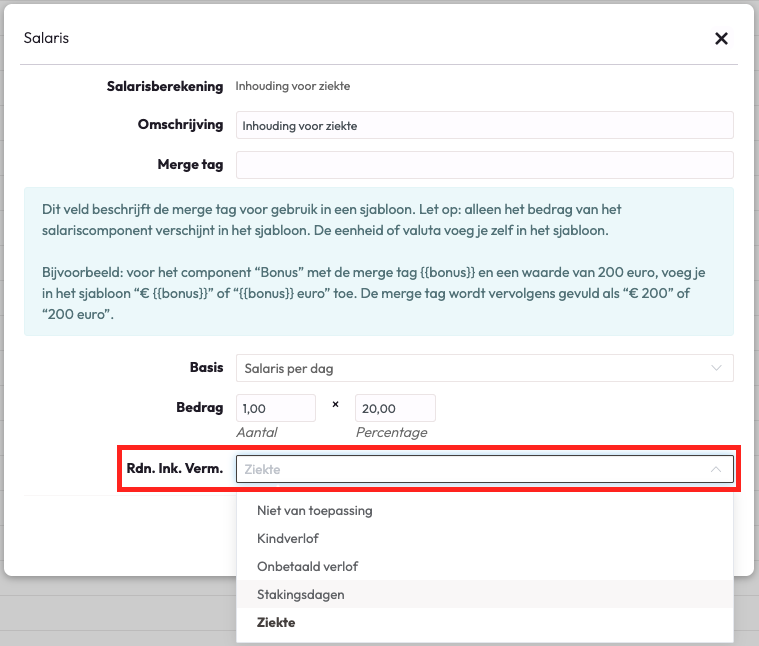This screenshot has width=759, height=646.
Task: Click the Omschrijving text field
Action: coord(484,125)
